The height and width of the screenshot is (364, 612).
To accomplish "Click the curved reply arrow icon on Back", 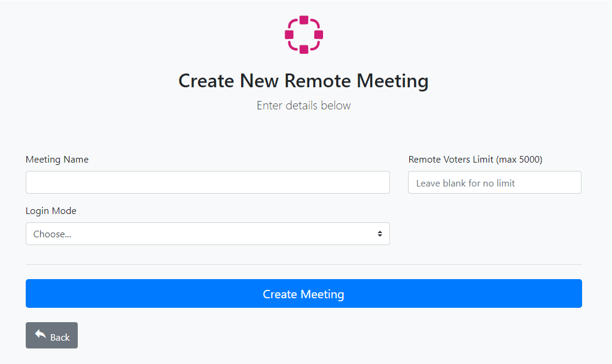I will pos(40,334).
